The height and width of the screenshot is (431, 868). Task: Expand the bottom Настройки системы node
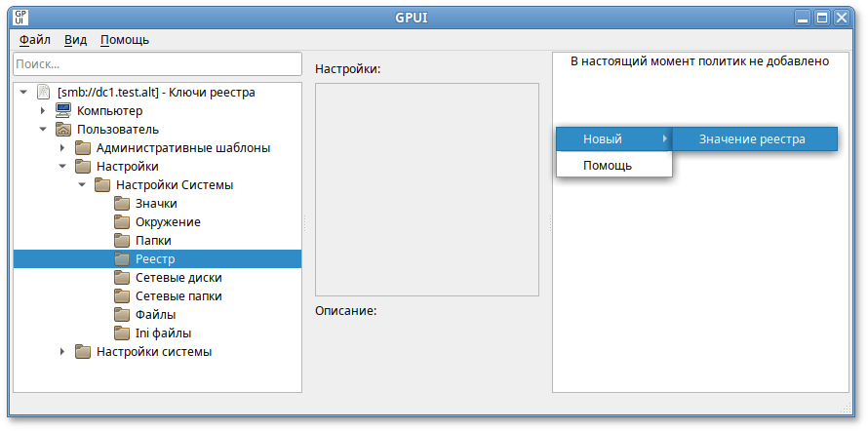coord(62,352)
